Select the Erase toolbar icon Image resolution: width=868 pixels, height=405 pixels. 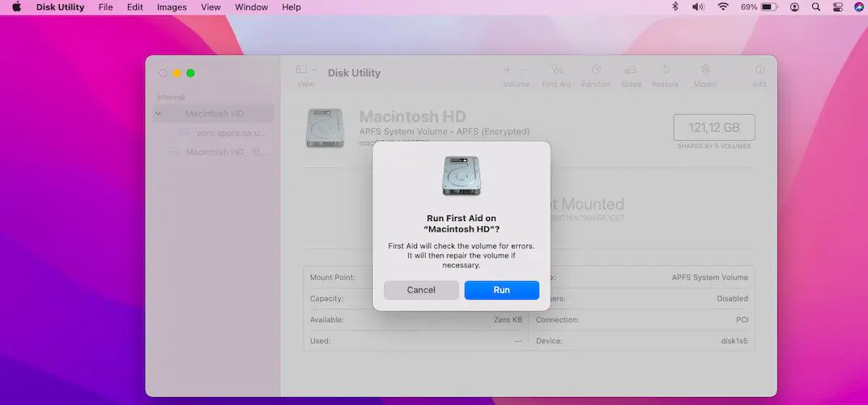pos(631,71)
